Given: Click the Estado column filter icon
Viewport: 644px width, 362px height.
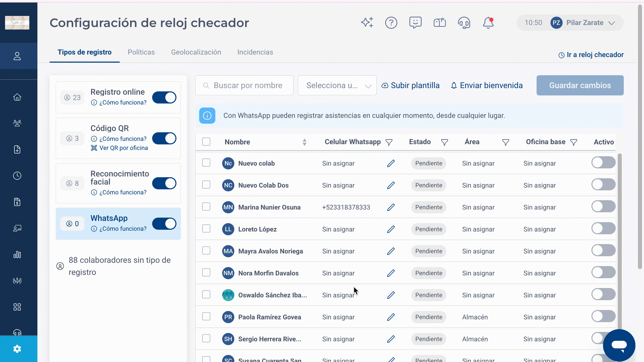Looking at the screenshot, I should 444,142.
